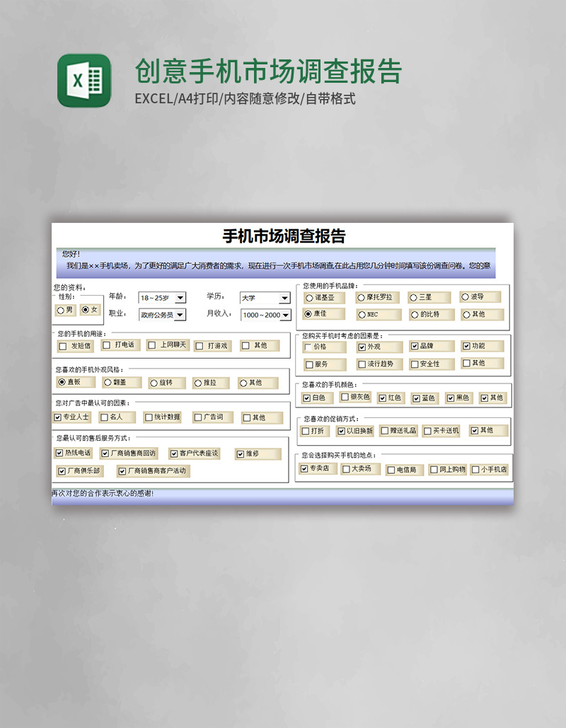Open the 学历 dropdown showing 大学
Screen dimensions: 566x728
[284, 297]
